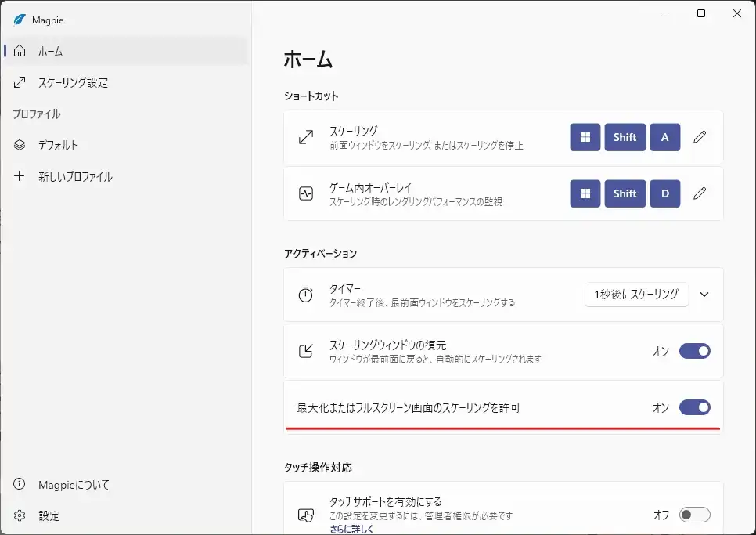Screen dimensions: 756x535
Task: Click the スケーリングウィンドウの復元 restore icon
Action: pyautogui.click(x=306, y=351)
